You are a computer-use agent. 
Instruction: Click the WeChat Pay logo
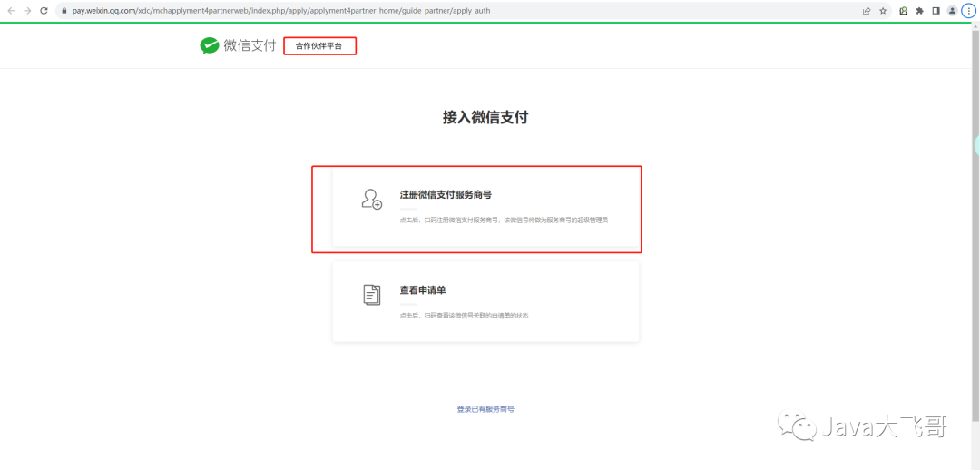click(x=238, y=45)
